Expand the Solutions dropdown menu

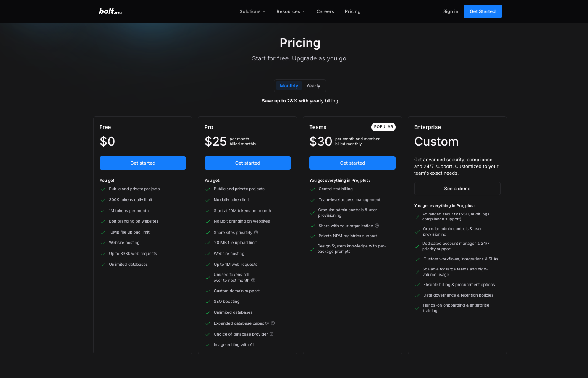(252, 11)
